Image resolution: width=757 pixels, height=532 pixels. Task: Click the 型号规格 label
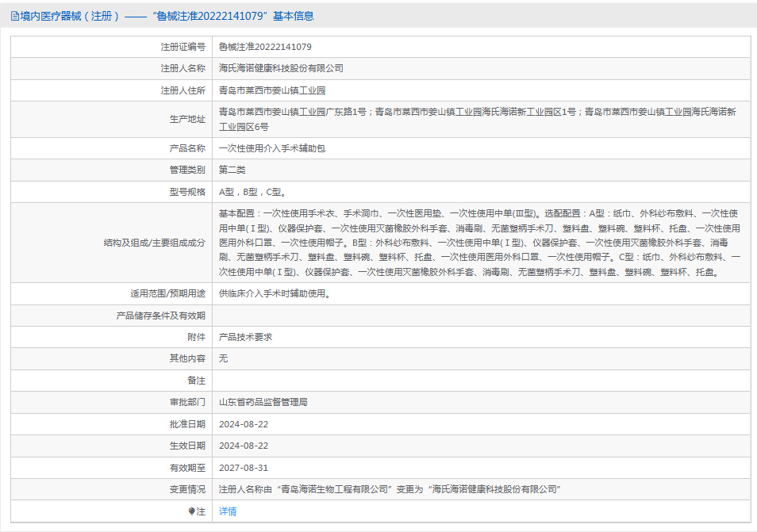point(187,192)
